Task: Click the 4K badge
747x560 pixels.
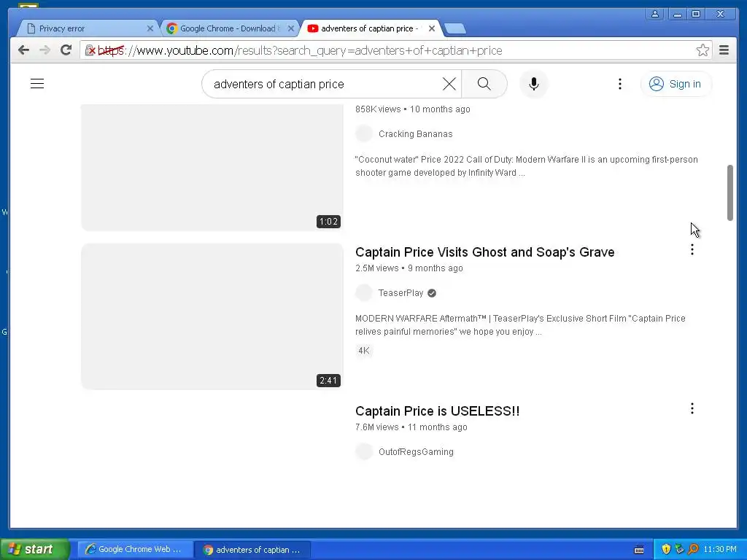Action: tap(364, 351)
